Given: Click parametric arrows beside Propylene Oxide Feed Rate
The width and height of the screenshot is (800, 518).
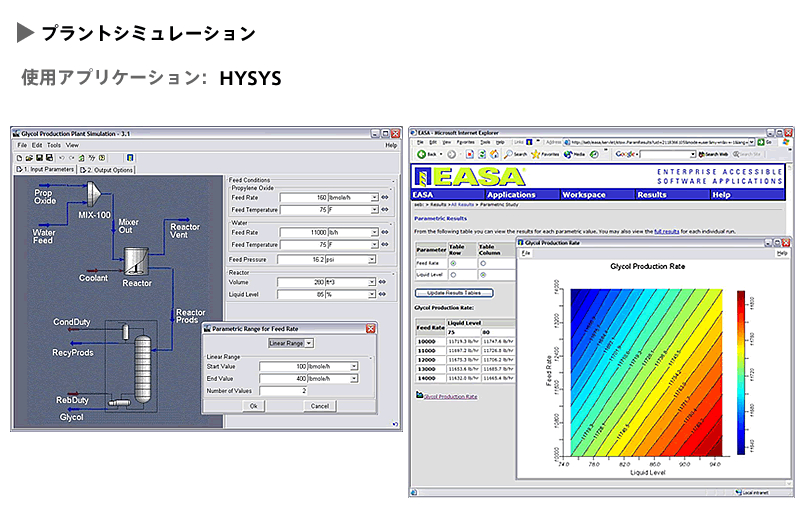Looking at the screenshot, I should [x=385, y=197].
